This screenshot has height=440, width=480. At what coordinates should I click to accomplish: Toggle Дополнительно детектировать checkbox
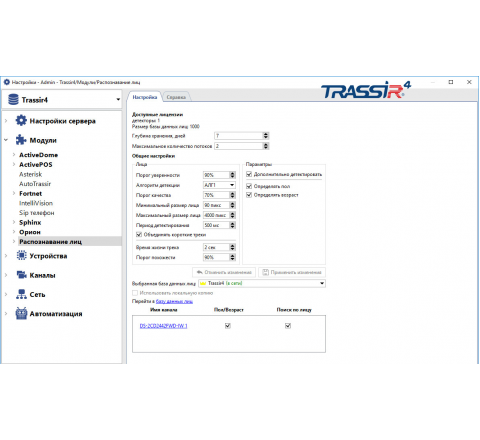(249, 174)
